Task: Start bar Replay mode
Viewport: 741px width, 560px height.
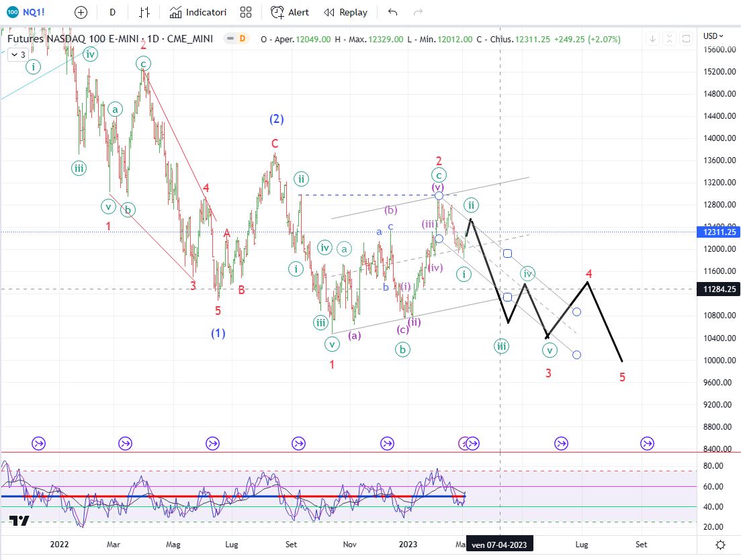Action: tap(345, 12)
